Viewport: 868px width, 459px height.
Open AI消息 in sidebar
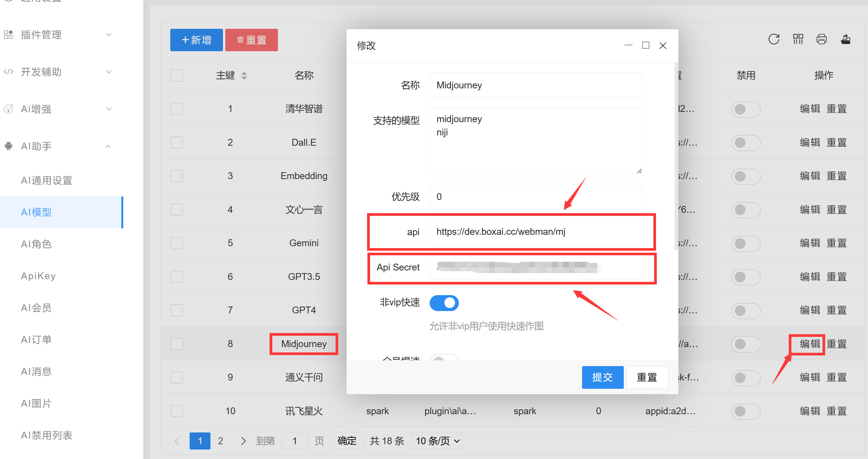pos(36,371)
